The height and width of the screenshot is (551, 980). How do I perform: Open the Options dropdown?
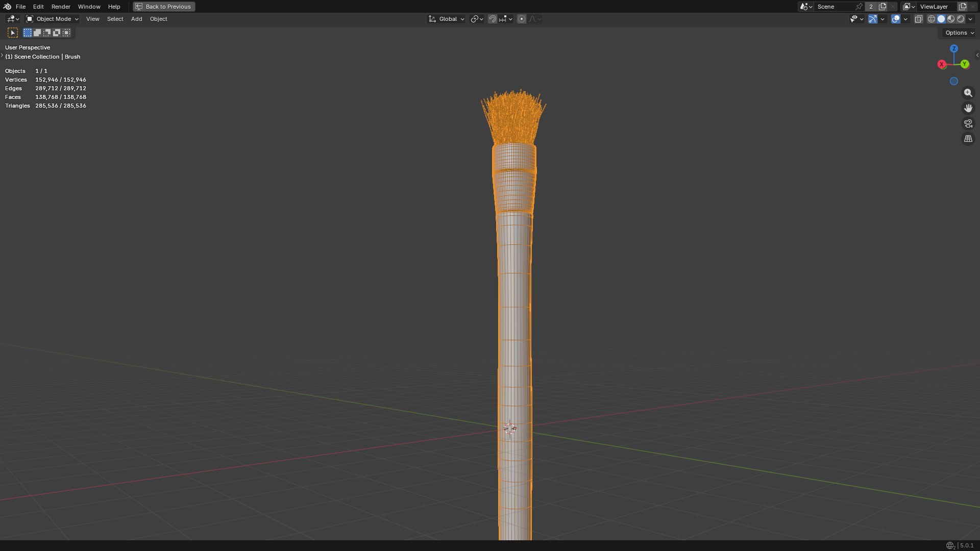(x=959, y=33)
